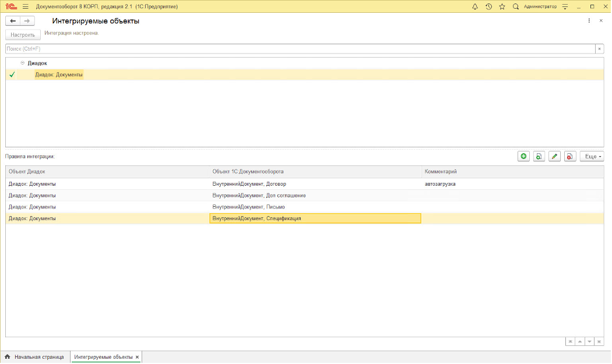
Task: Click the Настроить button
Action: click(23, 35)
